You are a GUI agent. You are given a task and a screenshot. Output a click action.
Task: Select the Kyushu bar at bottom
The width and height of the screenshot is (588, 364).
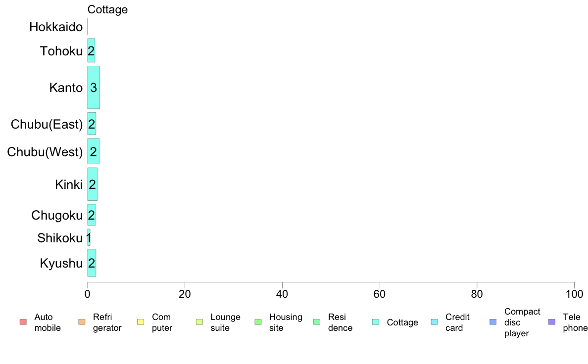pos(92,263)
